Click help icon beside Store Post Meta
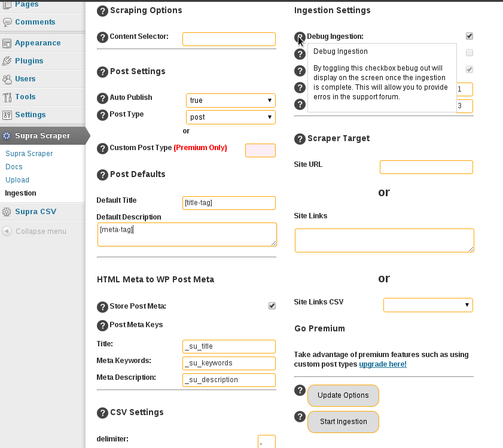 [x=102, y=307]
